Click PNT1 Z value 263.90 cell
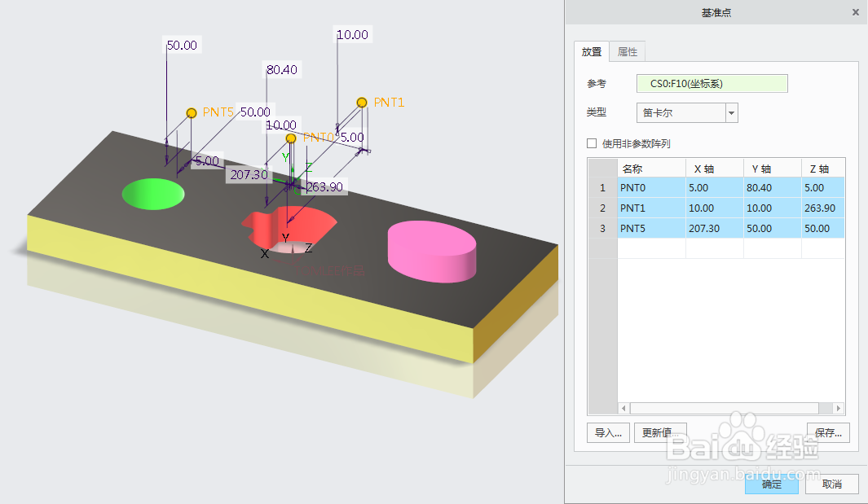 [823, 208]
